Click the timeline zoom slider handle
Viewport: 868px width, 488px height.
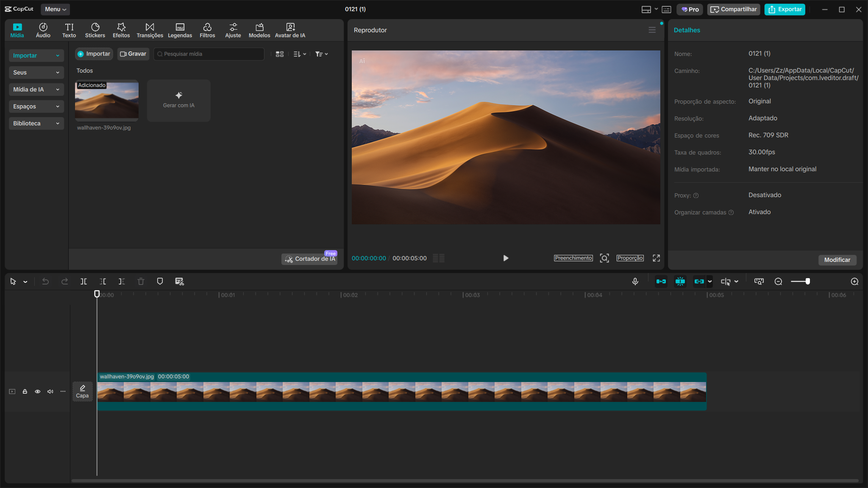808,282
